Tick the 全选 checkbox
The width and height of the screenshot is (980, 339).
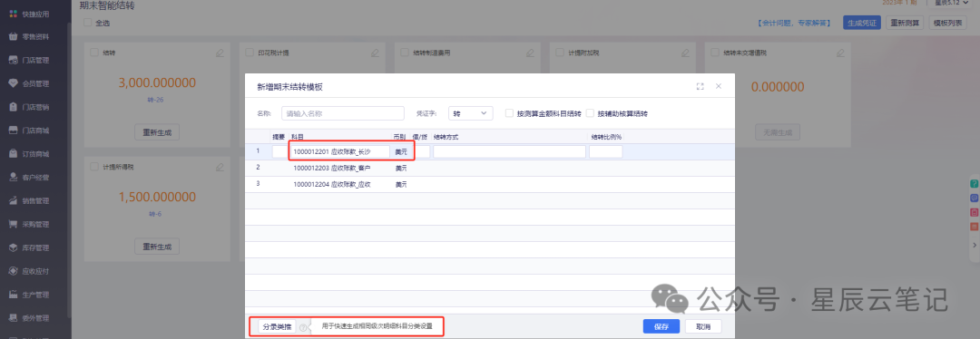click(87, 23)
